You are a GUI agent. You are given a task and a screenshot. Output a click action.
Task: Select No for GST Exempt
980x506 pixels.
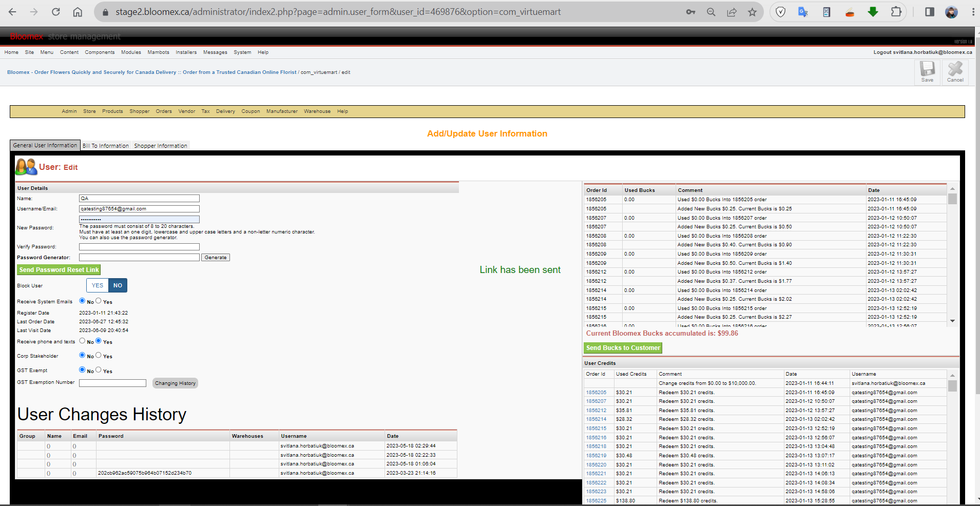click(x=82, y=369)
